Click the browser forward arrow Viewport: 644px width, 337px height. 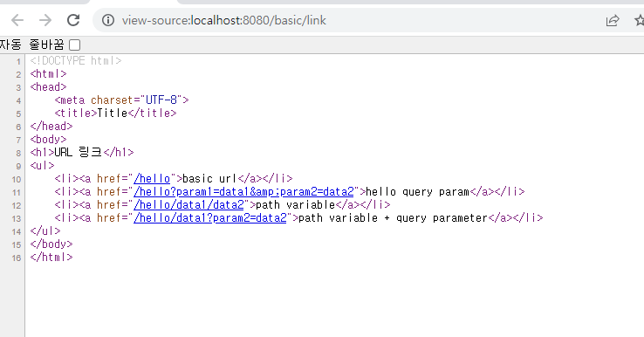tap(45, 20)
